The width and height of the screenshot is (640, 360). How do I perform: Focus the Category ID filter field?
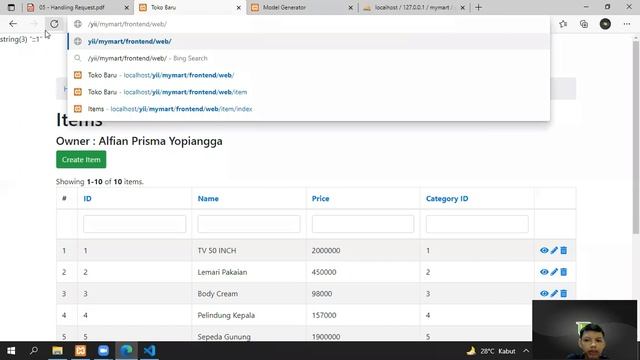[477, 224]
